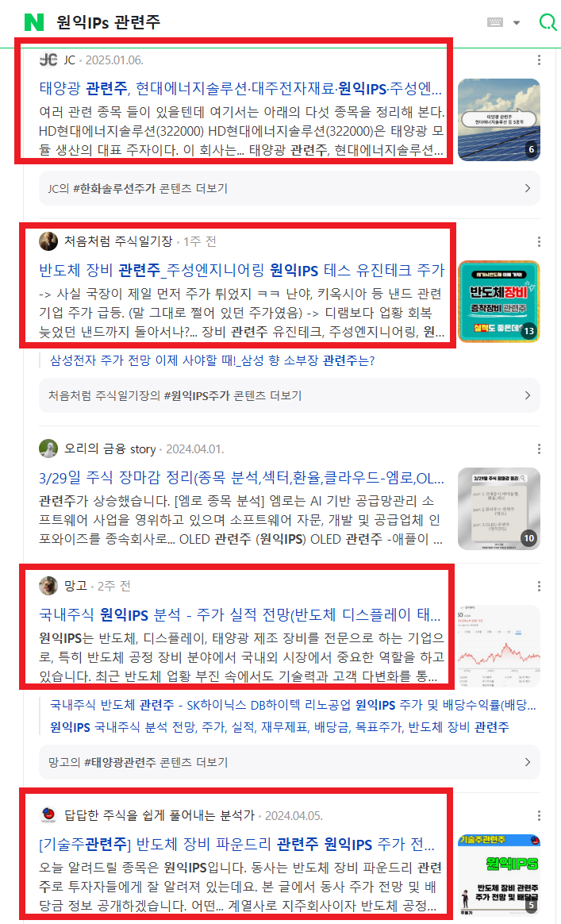Open more options for 처음처럼 주식일기장 post
Viewport: 561px width, 924px height.
point(540,241)
